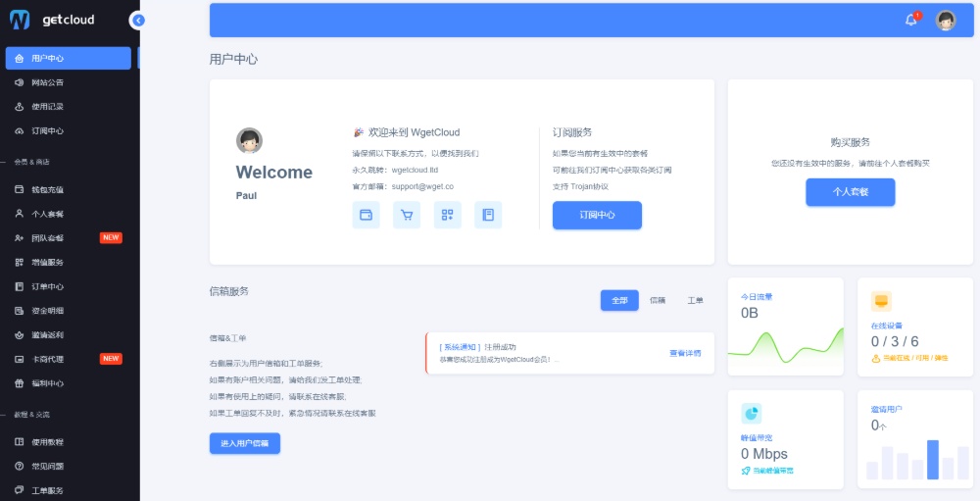Open 工单服务 in the sidebar
The image size is (980, 501).
tap(69, 490)
